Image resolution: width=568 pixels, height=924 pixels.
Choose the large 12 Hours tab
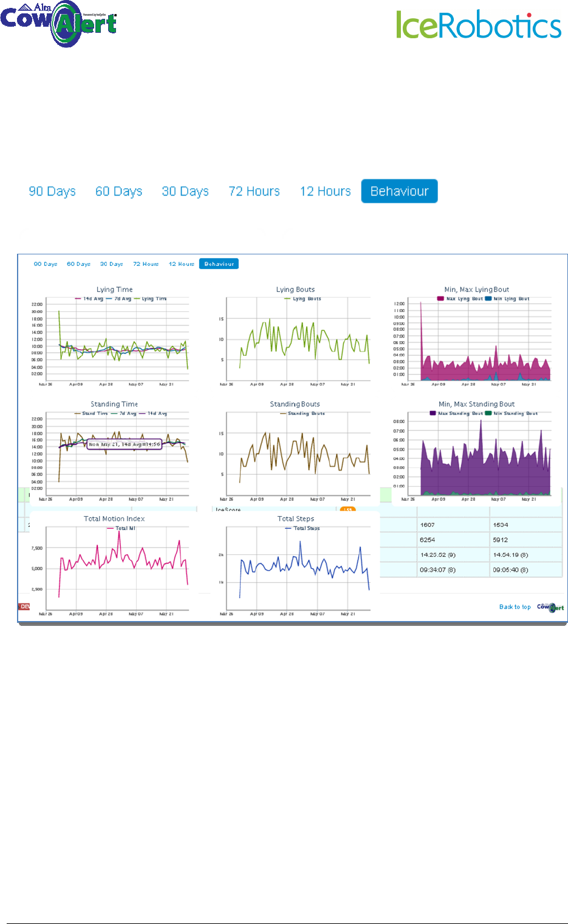click(x=326, y=191)
